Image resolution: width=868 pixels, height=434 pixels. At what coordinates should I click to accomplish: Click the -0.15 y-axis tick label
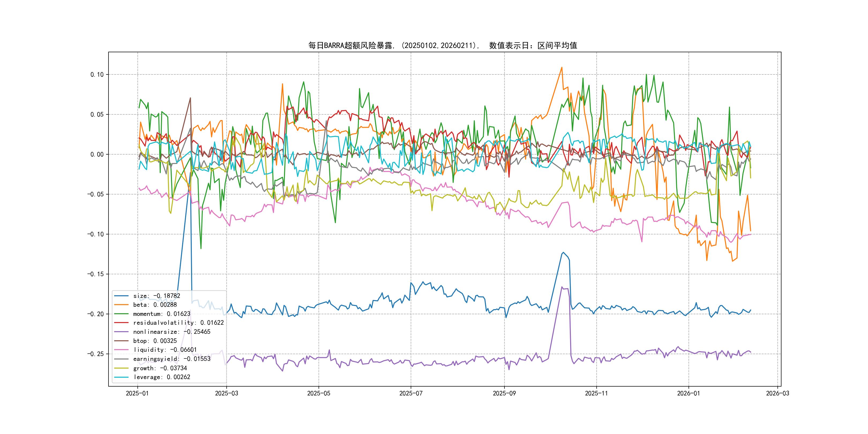coord(95,274)
